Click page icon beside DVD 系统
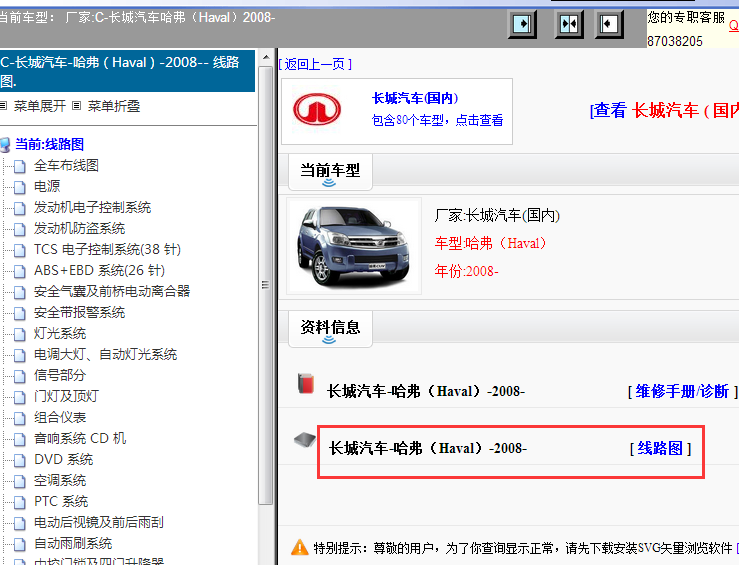 (20, 460)
